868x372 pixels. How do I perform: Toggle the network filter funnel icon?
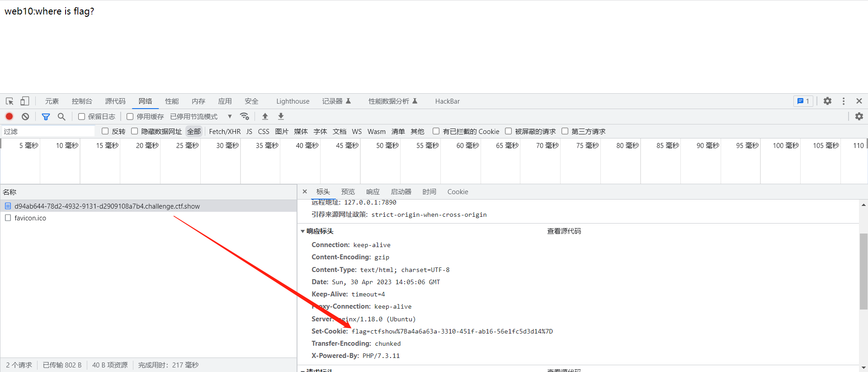pyautogui.click(x=46, y=116)
